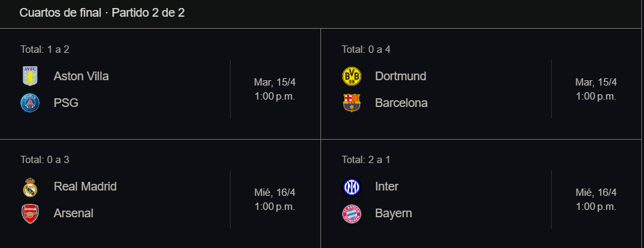Click the Real Madrid crest
Image resolution: width=644 pixels, height=248 pixels.
pos(30,187)
